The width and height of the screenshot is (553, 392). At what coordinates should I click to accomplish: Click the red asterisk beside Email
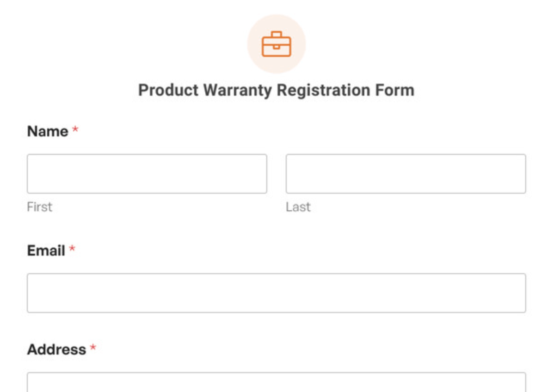point(72,249)
